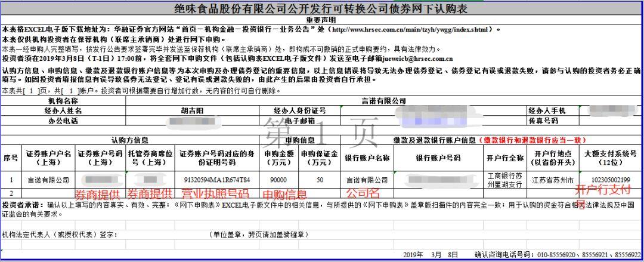Select the ID number 91320594MA1R674T84
Viewport: 644px width, 262px height.
[x=217, y=180]
